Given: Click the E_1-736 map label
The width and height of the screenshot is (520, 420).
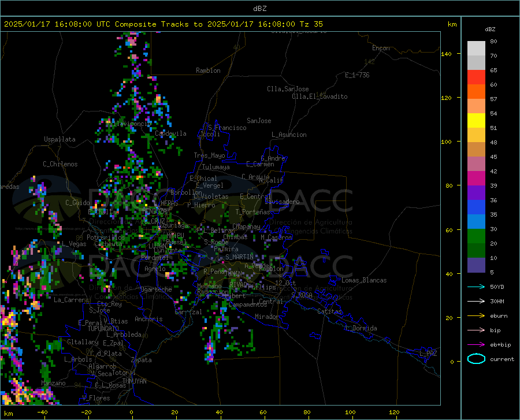Looking at the screenshot, I should pyautogui.click(x=357, y=75).
